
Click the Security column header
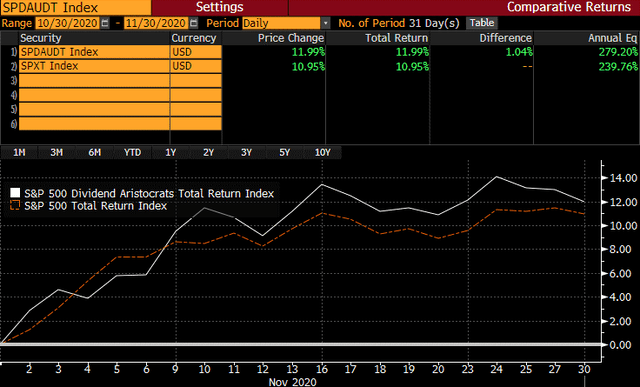pos(41,38)
